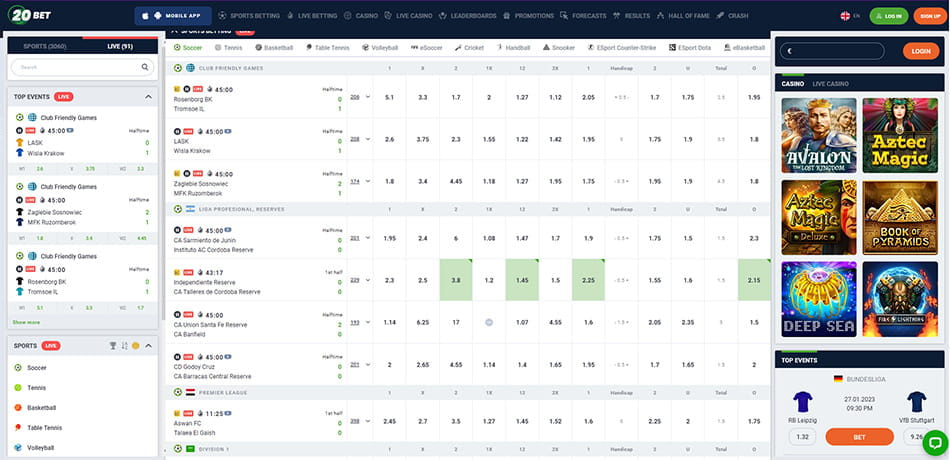This screenshot has height=460, width=950.
Task: Click the Bet button for Bundesliga match
Action: 859,436
